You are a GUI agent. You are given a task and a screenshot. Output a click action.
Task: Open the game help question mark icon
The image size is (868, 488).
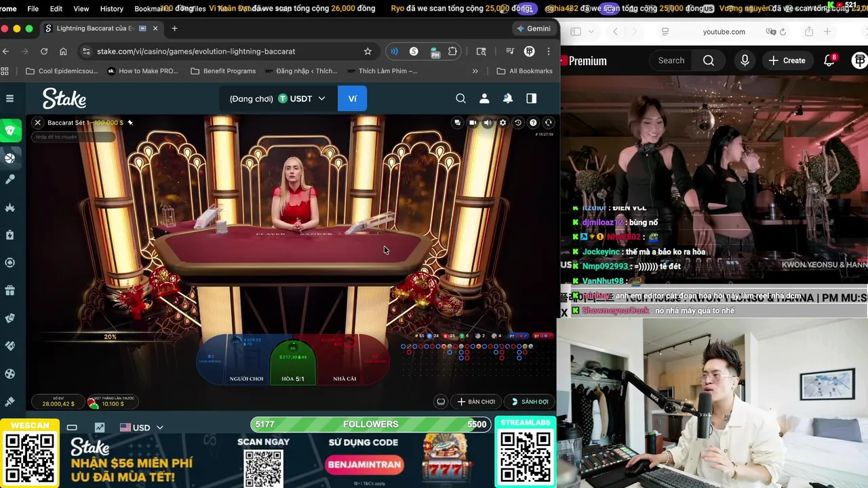(x=533, y=123)
